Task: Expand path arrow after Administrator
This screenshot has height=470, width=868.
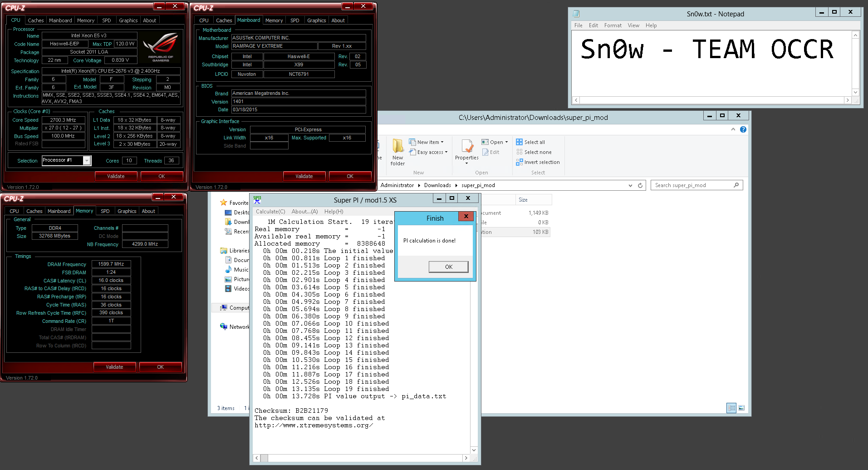Action: (x=419, y=185)
